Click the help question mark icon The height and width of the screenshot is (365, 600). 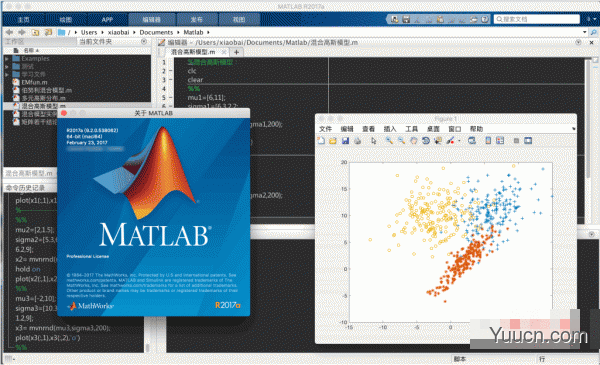(x=485, y=19)
